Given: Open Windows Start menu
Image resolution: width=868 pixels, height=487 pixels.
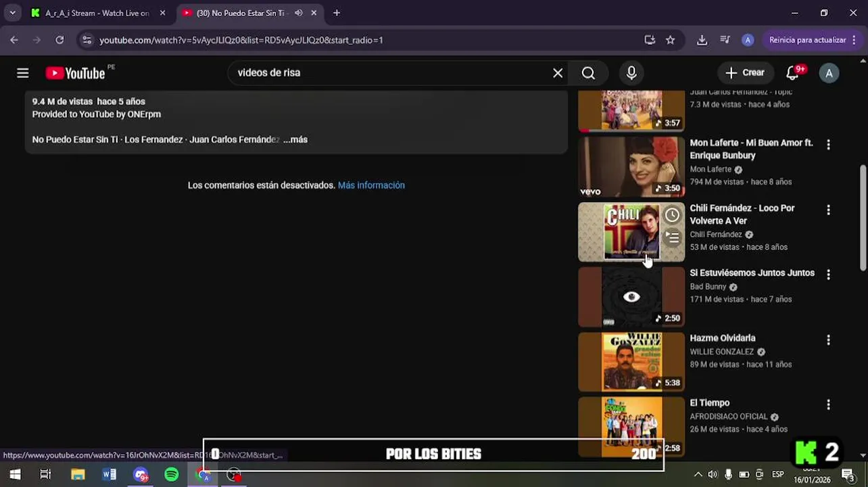Looking at the screenshot, I should tap(15, 475).
